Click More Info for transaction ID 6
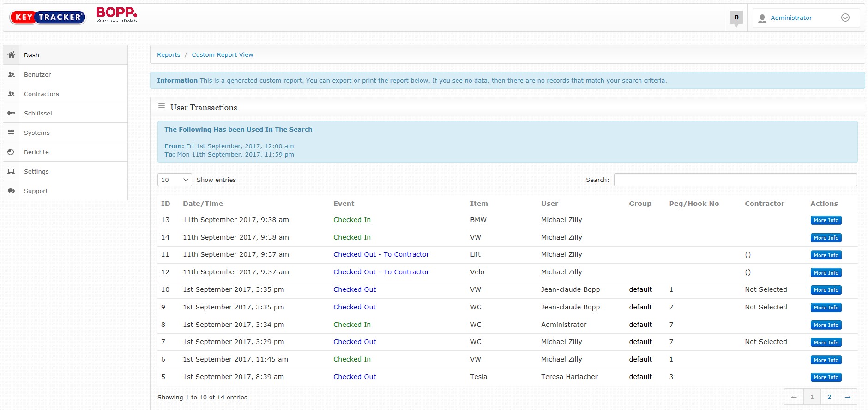The image size is (868, 410). [826, 360]
